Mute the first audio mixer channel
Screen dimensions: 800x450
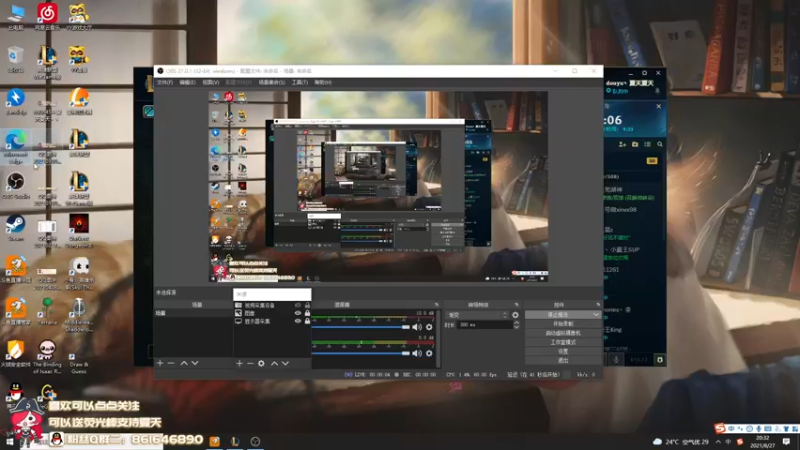point(417,327)
